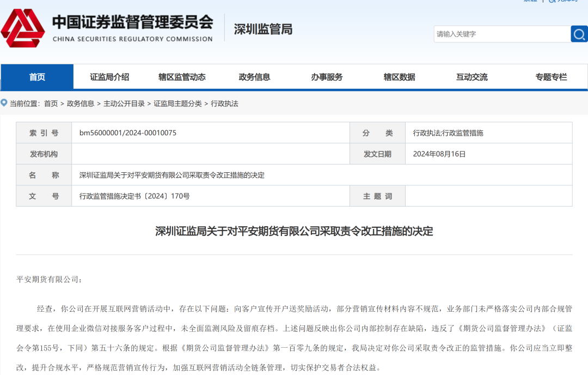Click the 发布机构 label cell

[x=44, y=154]
